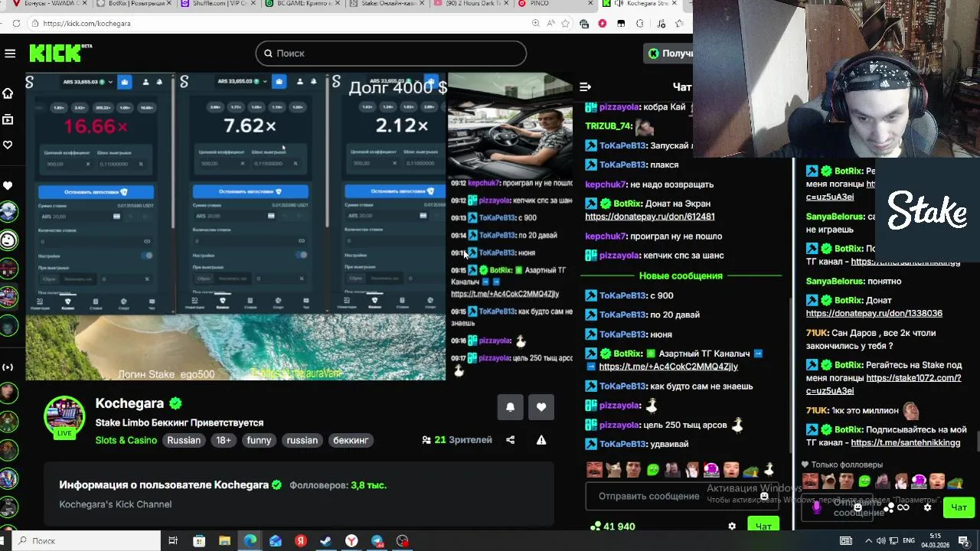Open Microsoft Edge from the taskbar

click(x=250, y=541)
